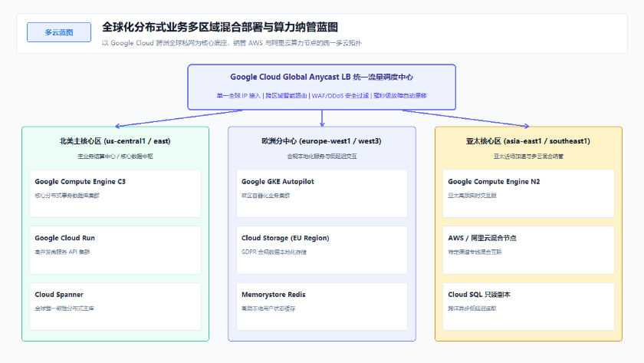
Task: Choose the Google Compute Engine N2 card
Action: point(528,193)
